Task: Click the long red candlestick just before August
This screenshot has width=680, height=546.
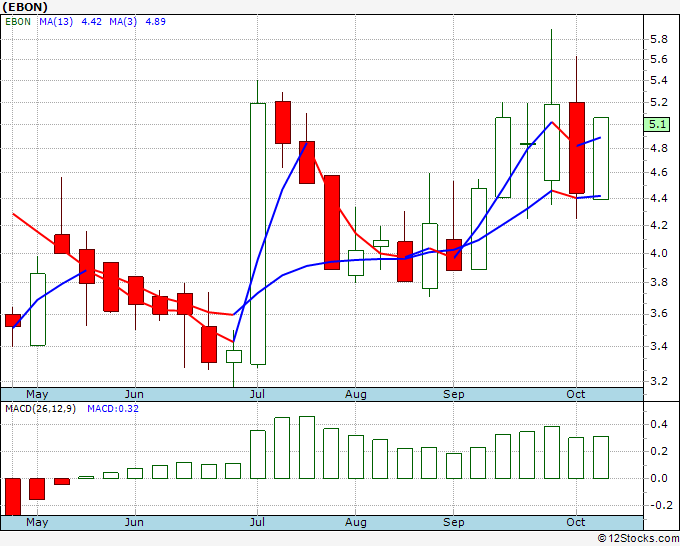Action: pyautogui.click(x=332, y=222)
